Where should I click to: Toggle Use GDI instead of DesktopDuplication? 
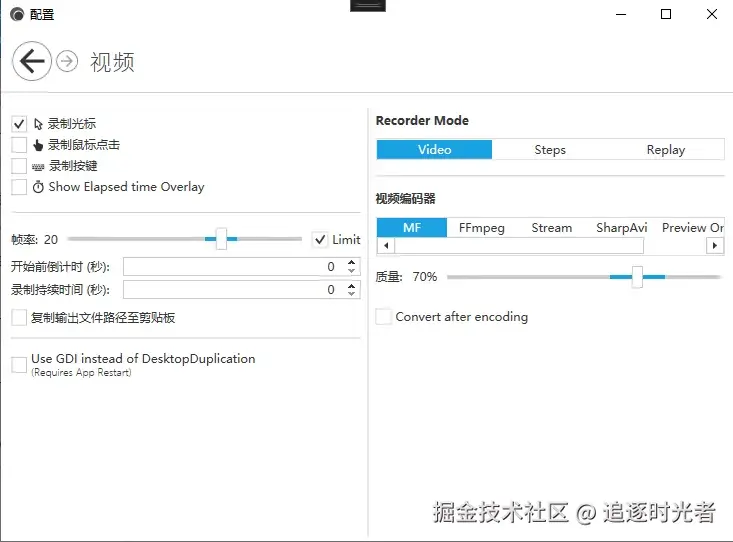click(x=19, y=365)
